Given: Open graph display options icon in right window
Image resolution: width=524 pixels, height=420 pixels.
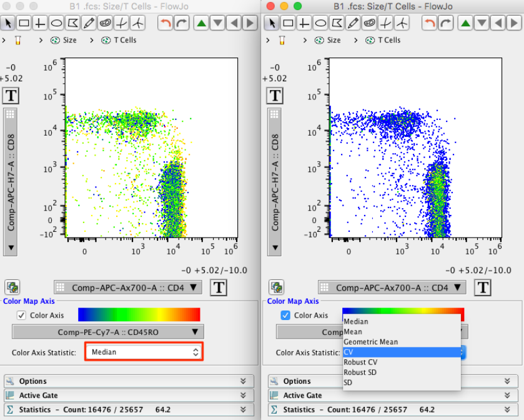Looking at the screenshot, I should 277,287.
